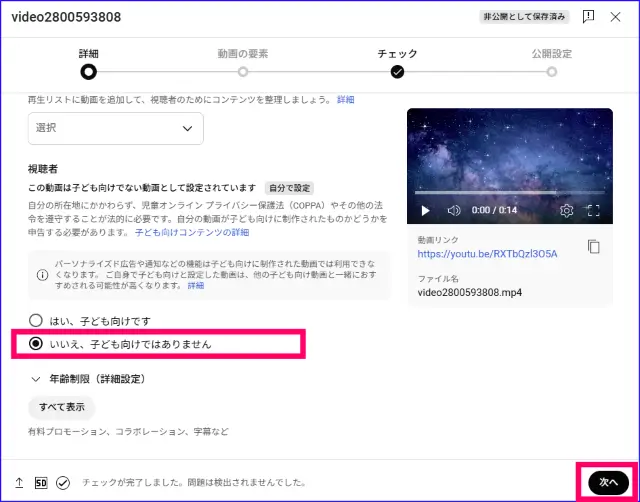Go to the '公開設定' step
Viewport: 640px width, 502px height.
tap(552, 71)
